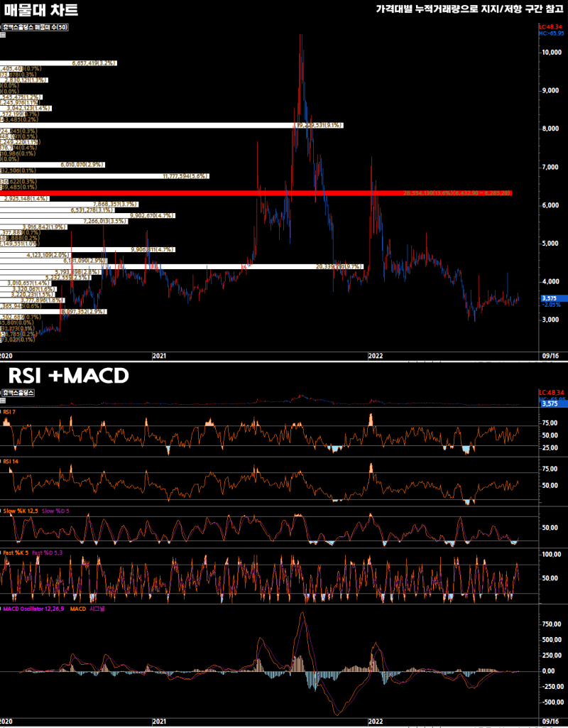568x728 pixels.
Task: Click the 19,249,531(9.1%) volume profile bar
Action: click(172, 125)
